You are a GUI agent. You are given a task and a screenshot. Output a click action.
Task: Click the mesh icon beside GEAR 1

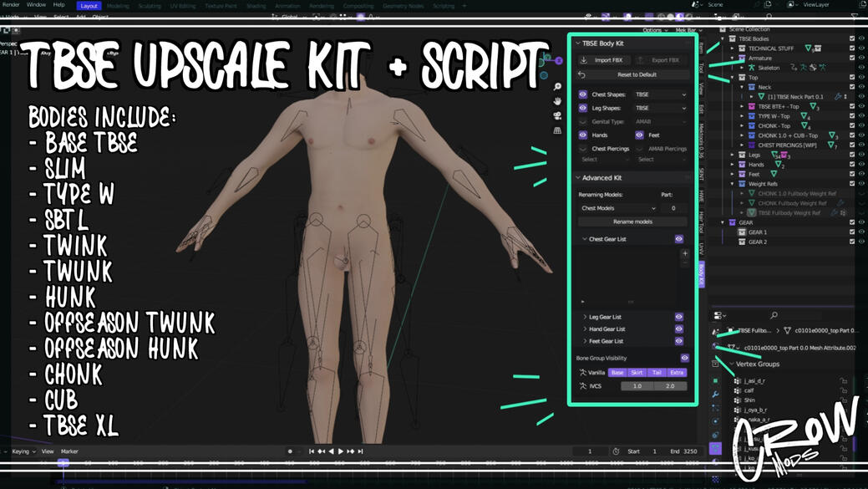[742, 233]
